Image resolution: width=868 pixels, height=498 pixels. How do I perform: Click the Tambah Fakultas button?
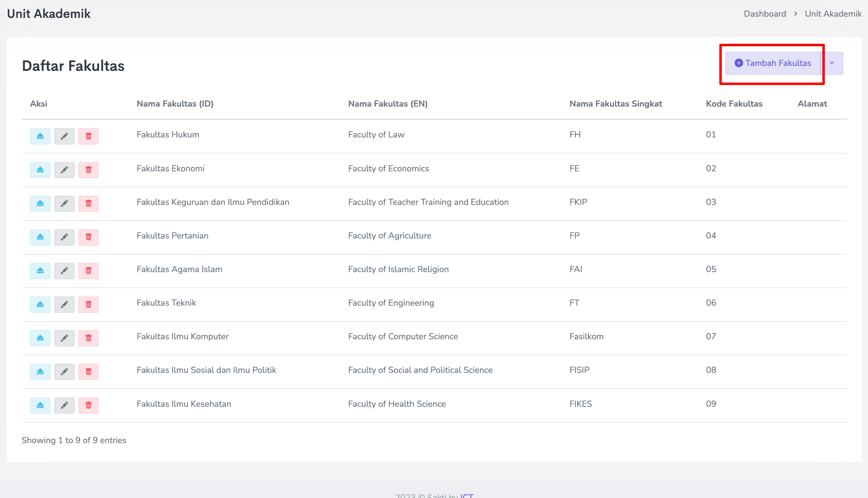click(x=772, y=63)
